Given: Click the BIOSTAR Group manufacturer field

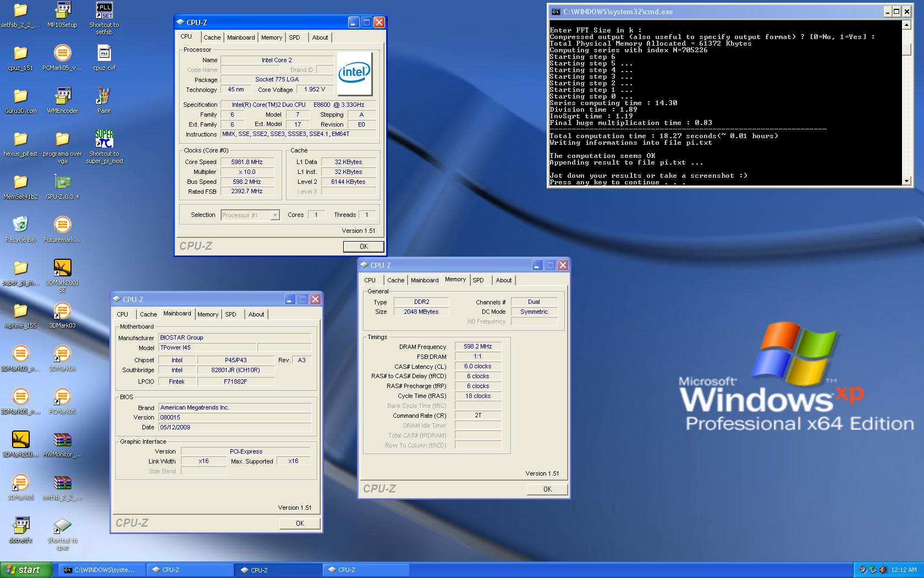Looking at the screenshot, I should pyautogui.click(x=235, y=337).
